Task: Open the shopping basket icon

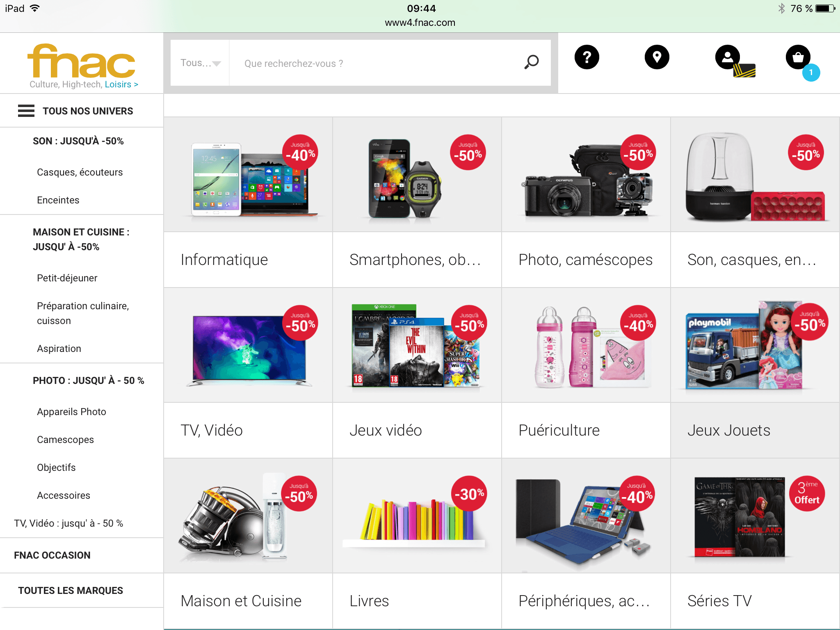Action: point(798,57)
